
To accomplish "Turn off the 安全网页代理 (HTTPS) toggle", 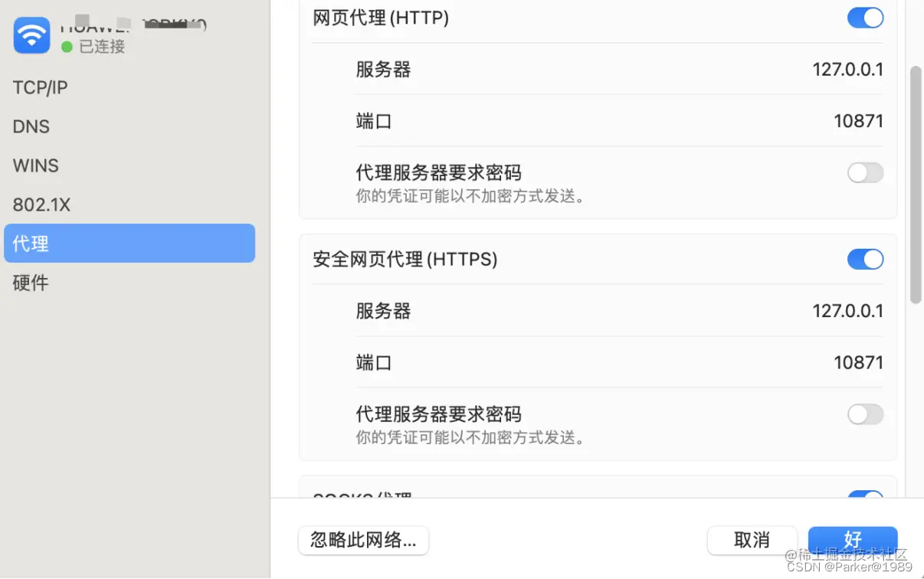I will (x=865, y=259).
